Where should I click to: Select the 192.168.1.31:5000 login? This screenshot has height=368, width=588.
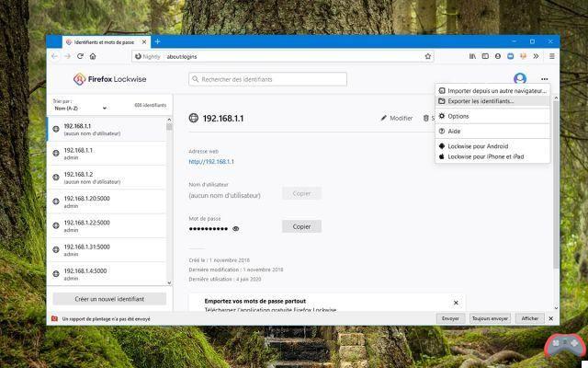(107, 249)
